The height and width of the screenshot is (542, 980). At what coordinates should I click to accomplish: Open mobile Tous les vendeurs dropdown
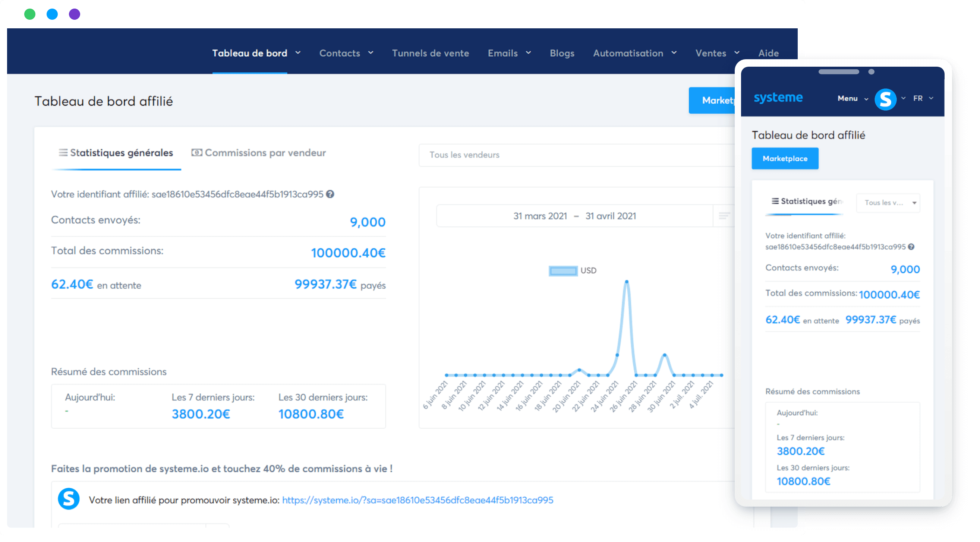tap(888, 203)
